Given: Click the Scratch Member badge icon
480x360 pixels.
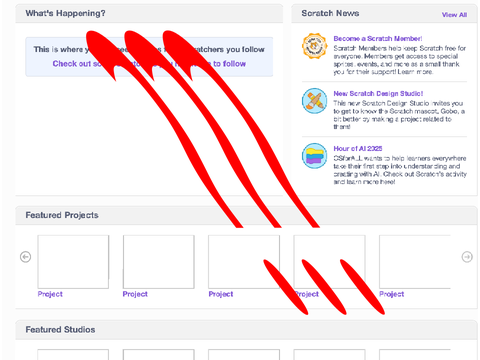Looking at the screenshot, I should point(314,46).
